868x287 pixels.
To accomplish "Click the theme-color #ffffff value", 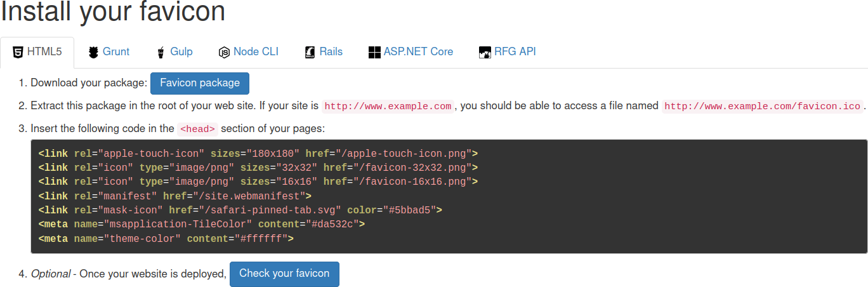I will point(262,239).
